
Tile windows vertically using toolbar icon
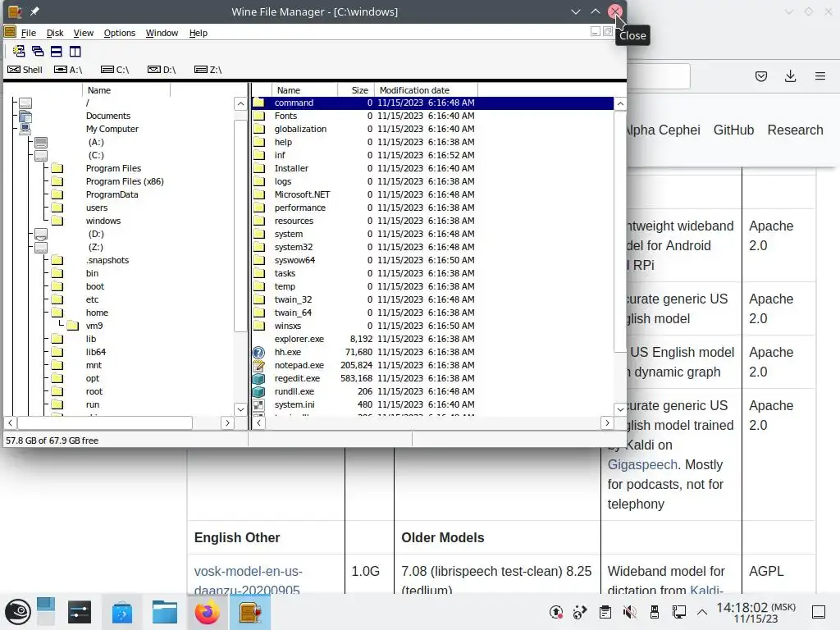click(75, 52)
